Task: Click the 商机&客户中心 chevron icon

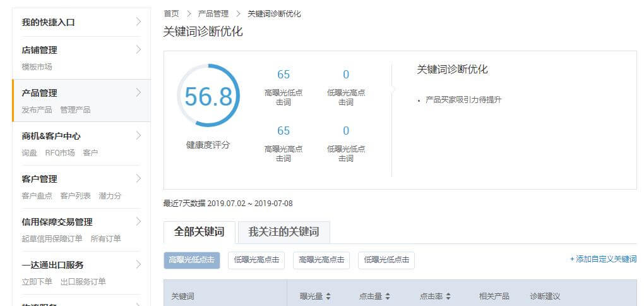Action: [x=138, y=136]
